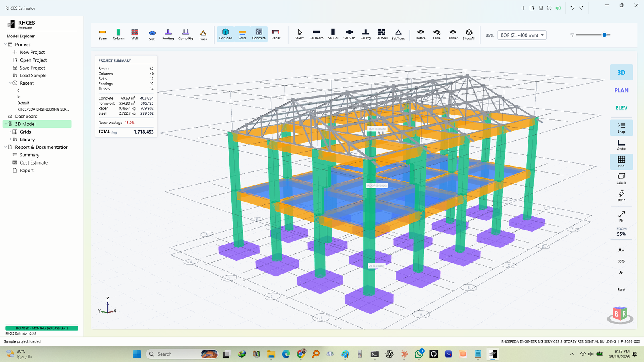Click the taskbar Search box

(x=182, y=354)
